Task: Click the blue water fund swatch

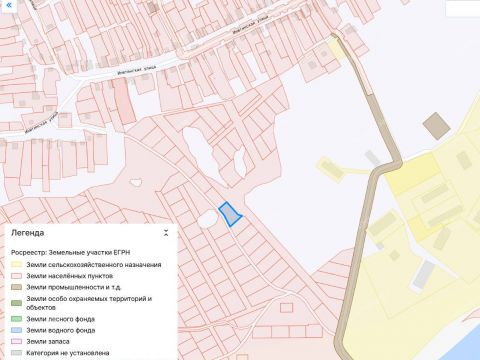Action: point(16,330)
